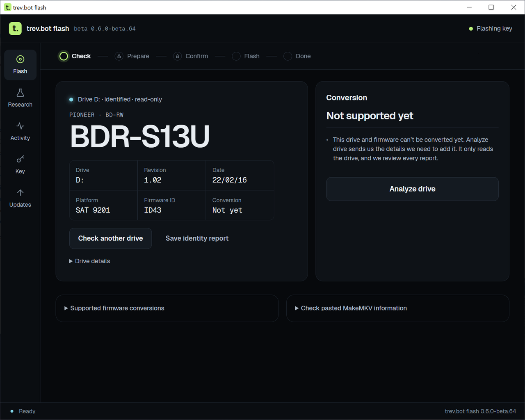Click Check another drive button
This screenshot has height=420, width=525.
[x=110, y=238]
